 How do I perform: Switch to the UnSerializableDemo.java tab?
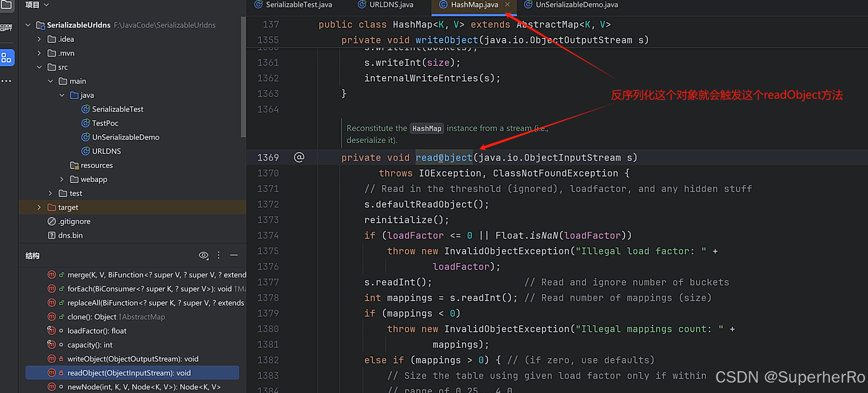pos(571,5)
